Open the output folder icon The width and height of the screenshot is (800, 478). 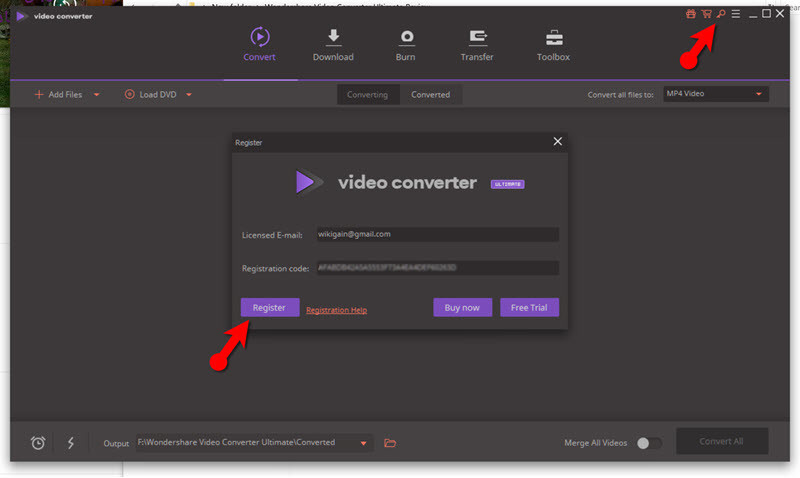click(x=390, y=443)
